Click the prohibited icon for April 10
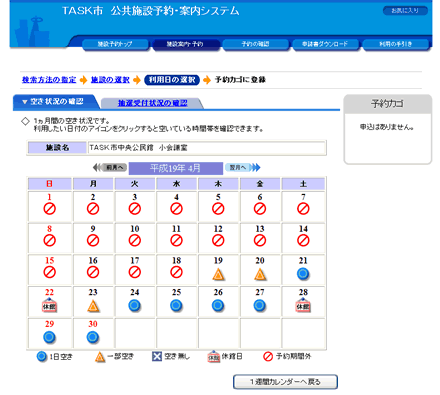Viewport: 440px width, 395px height. (x=135, y=240)
